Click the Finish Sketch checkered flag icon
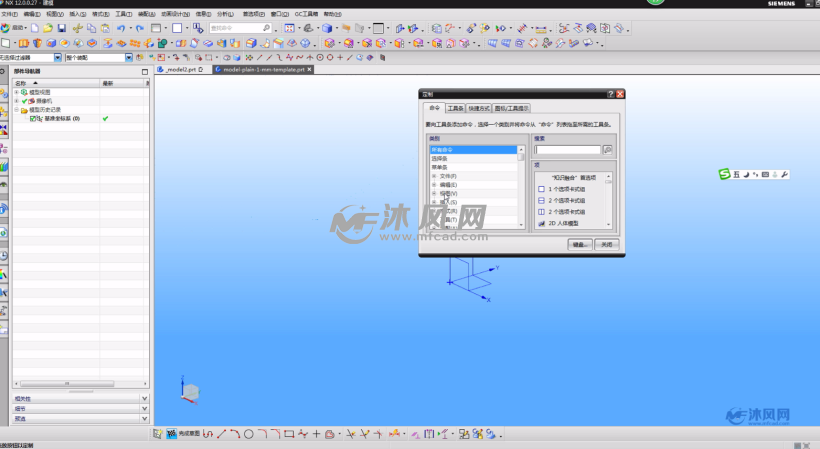 tap(172, 434)
